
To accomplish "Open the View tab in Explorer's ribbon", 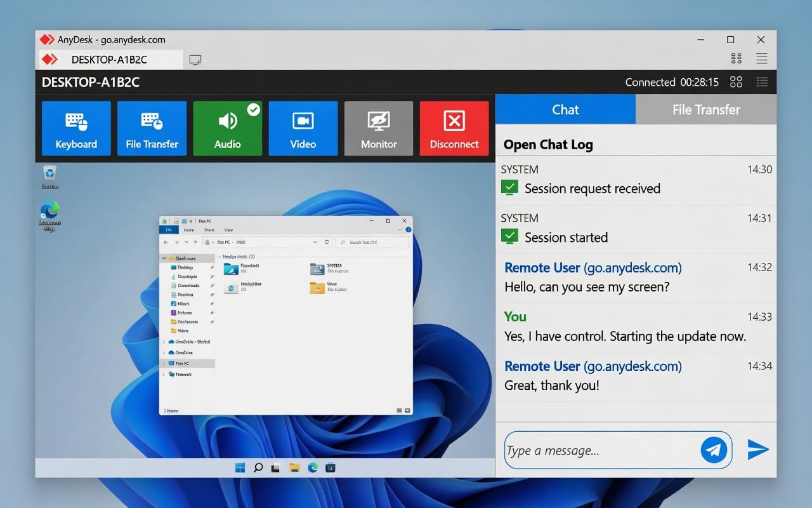I will coord(228,230).
